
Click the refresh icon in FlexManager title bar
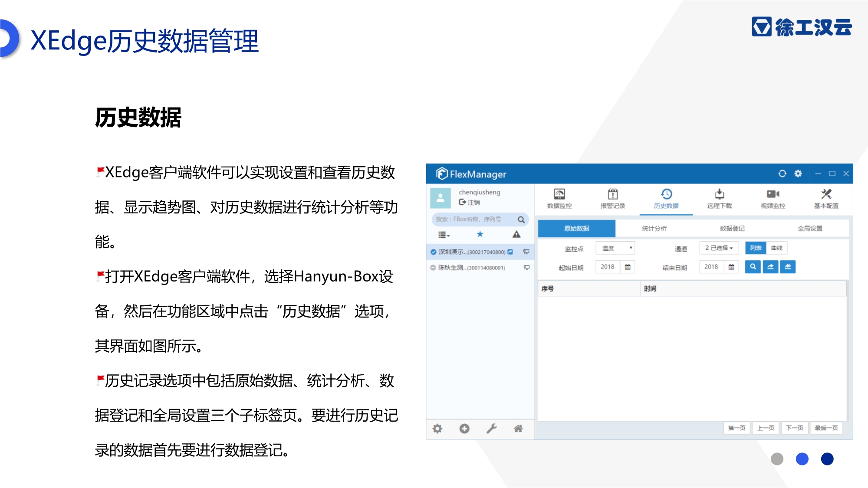click(x=782, y=174)
